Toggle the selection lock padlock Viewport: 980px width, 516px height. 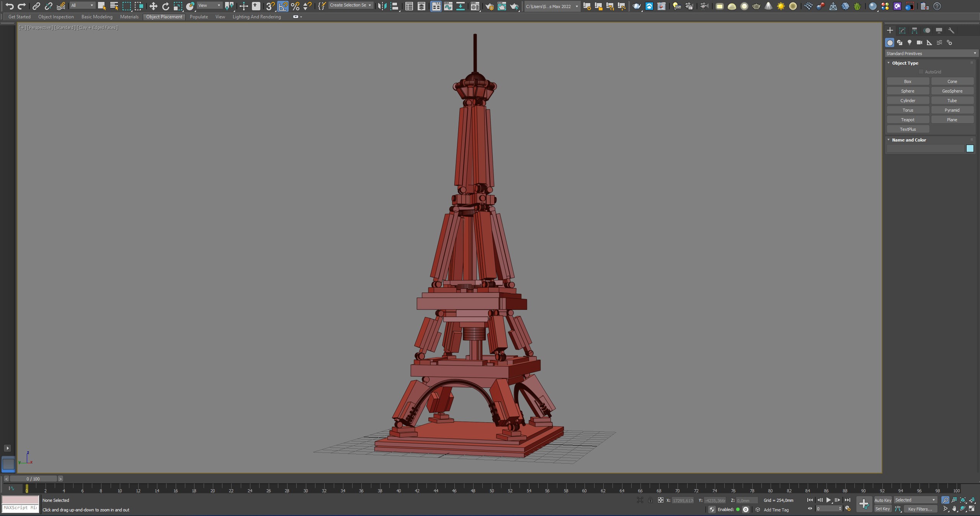coord(650,500)
